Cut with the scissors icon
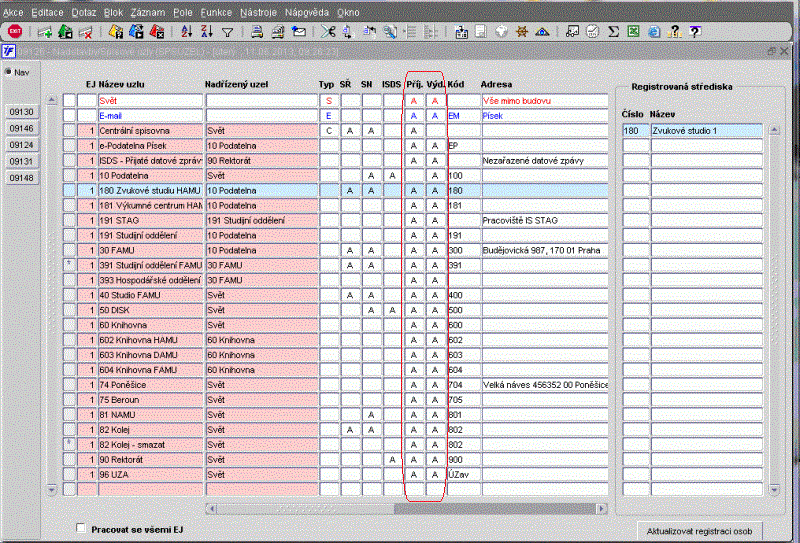The image size is (800, 543). tap(328, 32)
